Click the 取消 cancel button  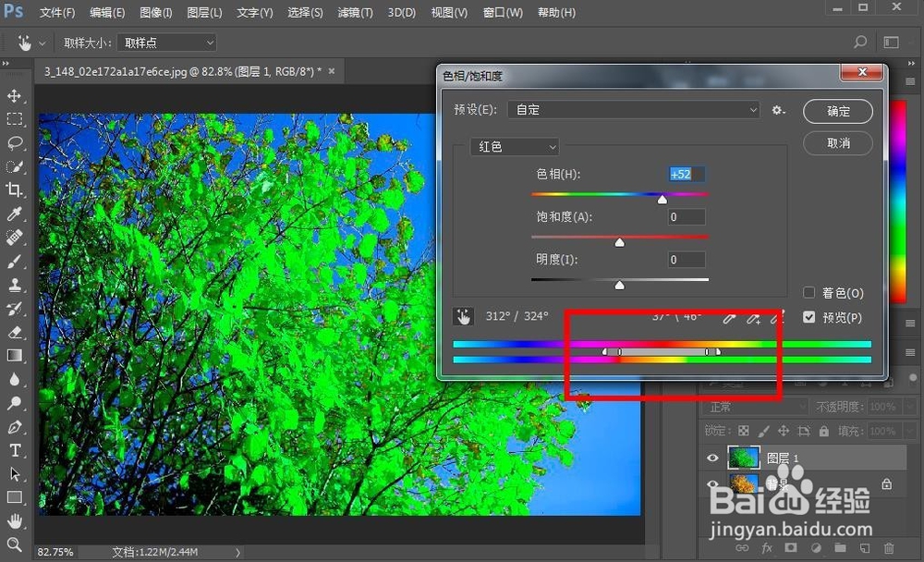838,143
